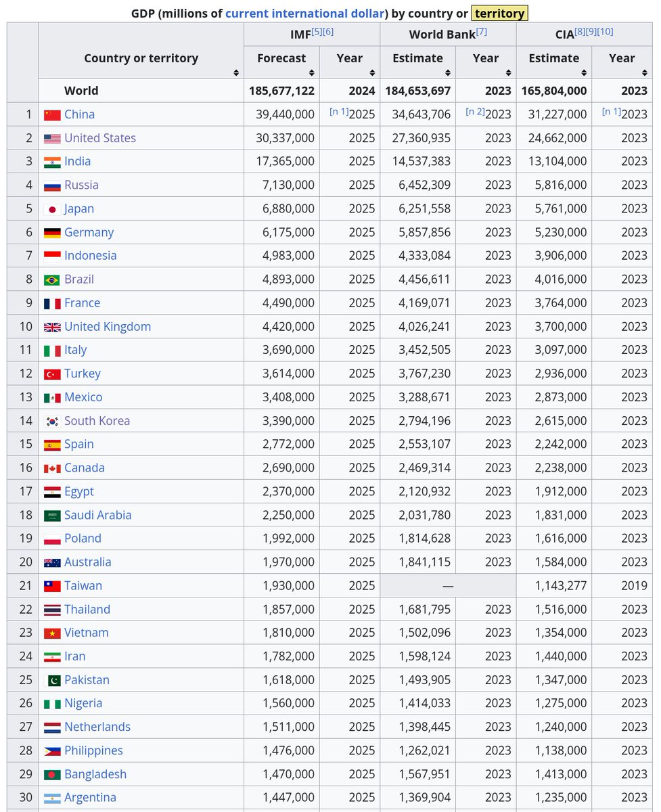
Task: Click the United States flag icon
Action: click(x=52, y=139)
